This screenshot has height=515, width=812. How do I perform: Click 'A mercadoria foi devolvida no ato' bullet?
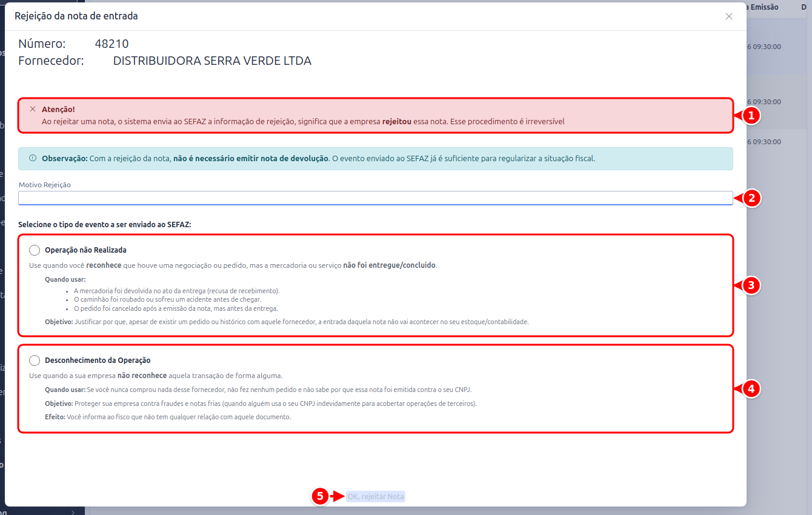(x=176, y=291)
